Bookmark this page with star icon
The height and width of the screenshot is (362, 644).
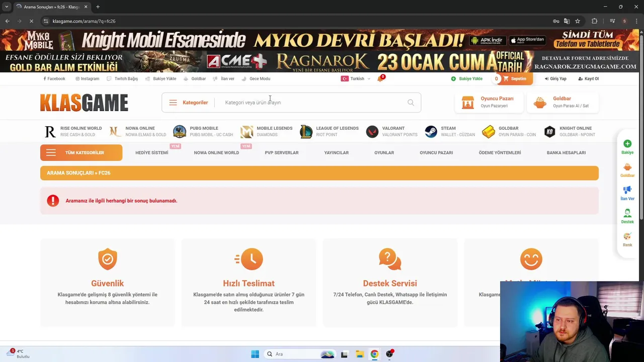[578, 21]
